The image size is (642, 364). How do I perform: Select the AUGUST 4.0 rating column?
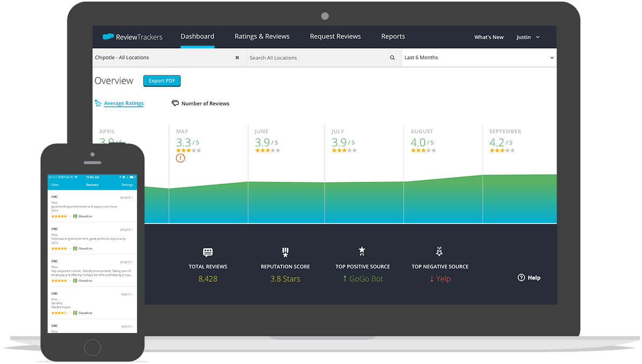(443, 174)
